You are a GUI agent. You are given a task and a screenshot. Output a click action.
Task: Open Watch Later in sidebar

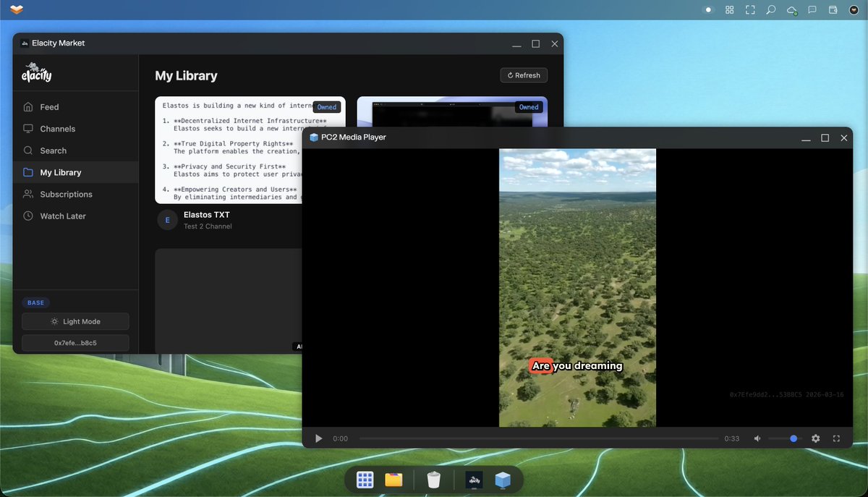tap(75, 216)
